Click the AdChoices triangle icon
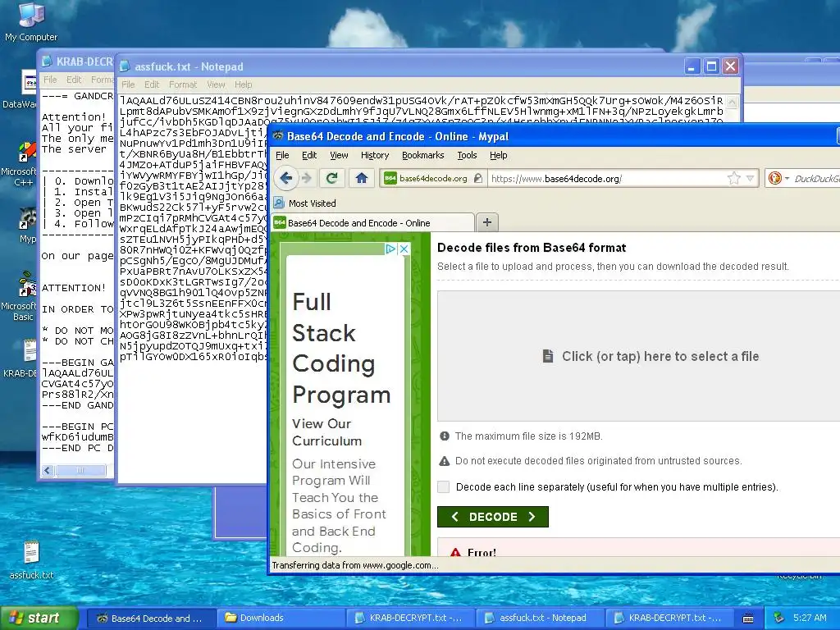 coord(391,249)
